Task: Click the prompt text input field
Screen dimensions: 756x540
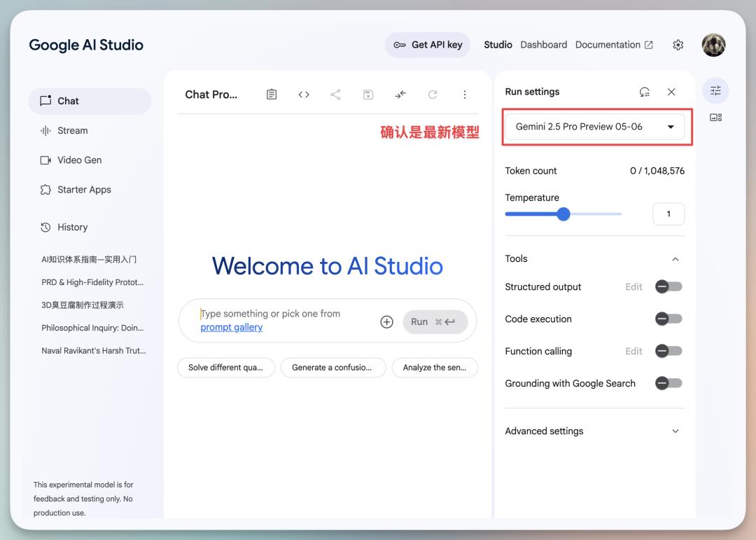Action: (x=286, y=320)
